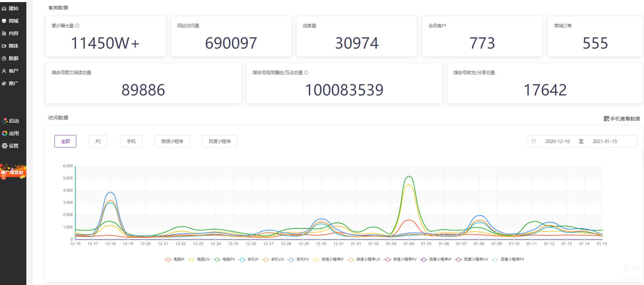Open the 设置 gear icon

pyautogui.click(x=5, y=146)
